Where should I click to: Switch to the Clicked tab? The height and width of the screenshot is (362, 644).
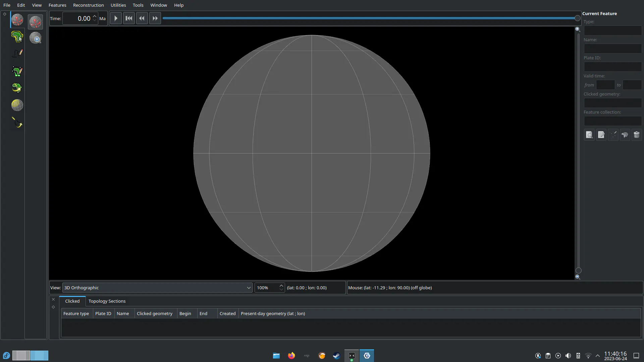pyautogui.click(x=72, y=301)
